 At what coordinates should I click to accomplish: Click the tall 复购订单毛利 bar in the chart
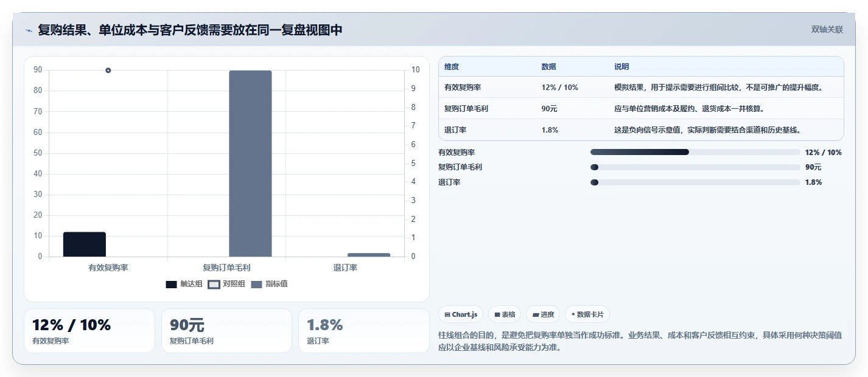(x=250, y=164)
